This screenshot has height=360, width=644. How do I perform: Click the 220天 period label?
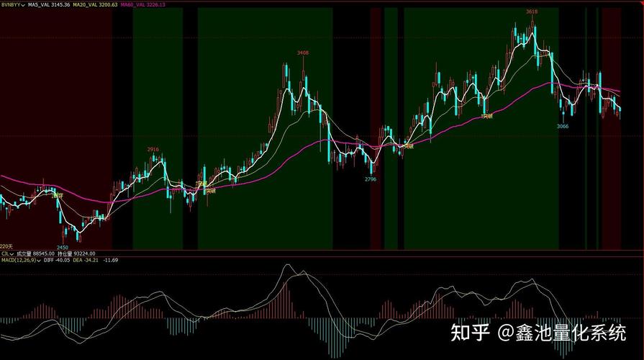tap(6, 246)
